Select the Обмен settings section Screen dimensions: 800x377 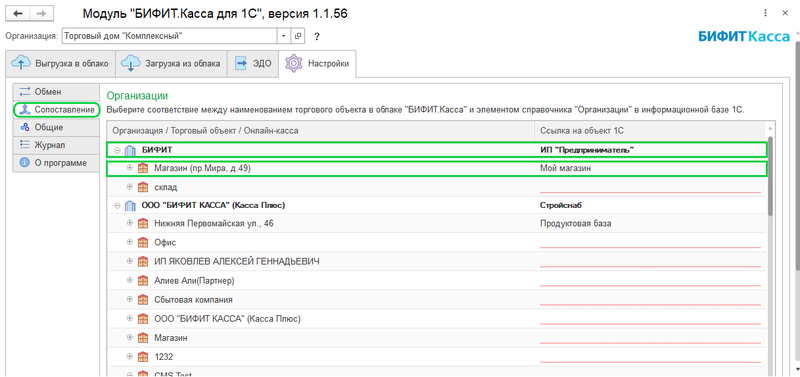56,92
